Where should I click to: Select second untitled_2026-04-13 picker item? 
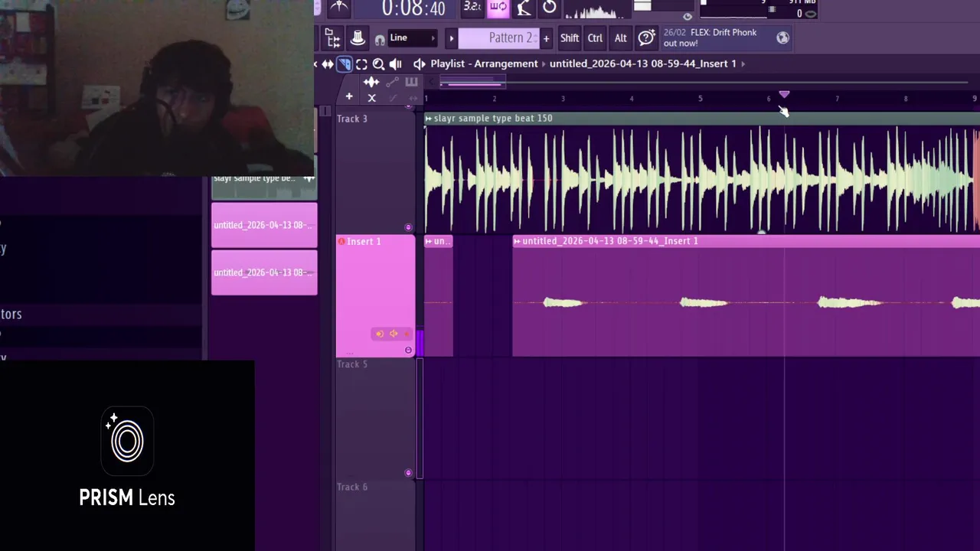coord(264,272)
